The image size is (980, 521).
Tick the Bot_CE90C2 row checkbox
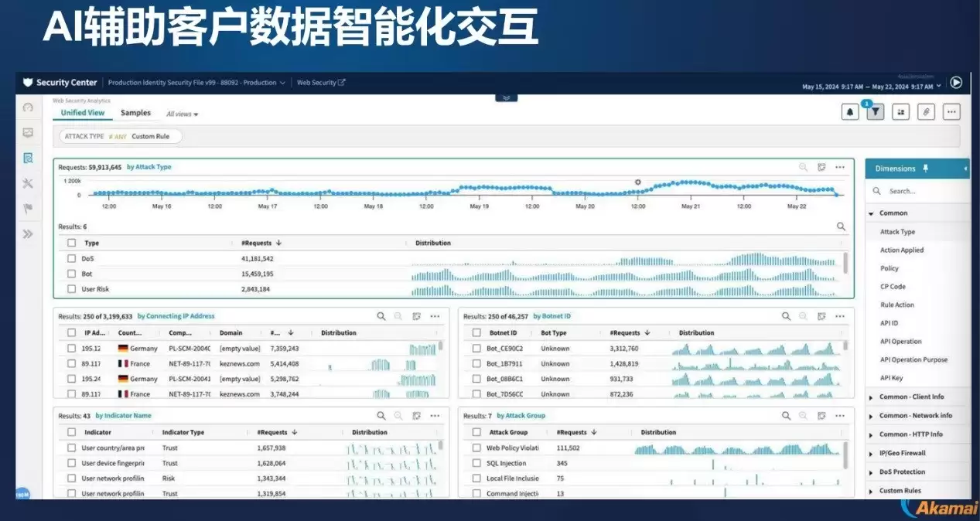pos(476,349)
